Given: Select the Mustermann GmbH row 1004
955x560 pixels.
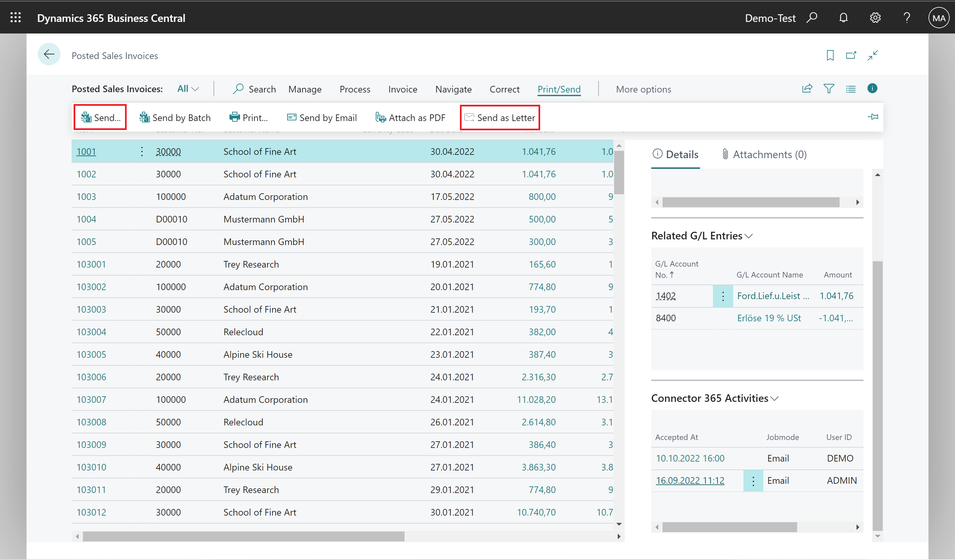Looking at the screenshot, I should coord(342,219).
